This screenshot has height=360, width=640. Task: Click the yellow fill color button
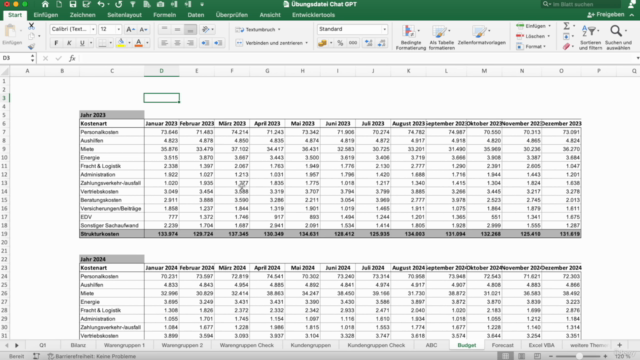(x=121, y=43)
